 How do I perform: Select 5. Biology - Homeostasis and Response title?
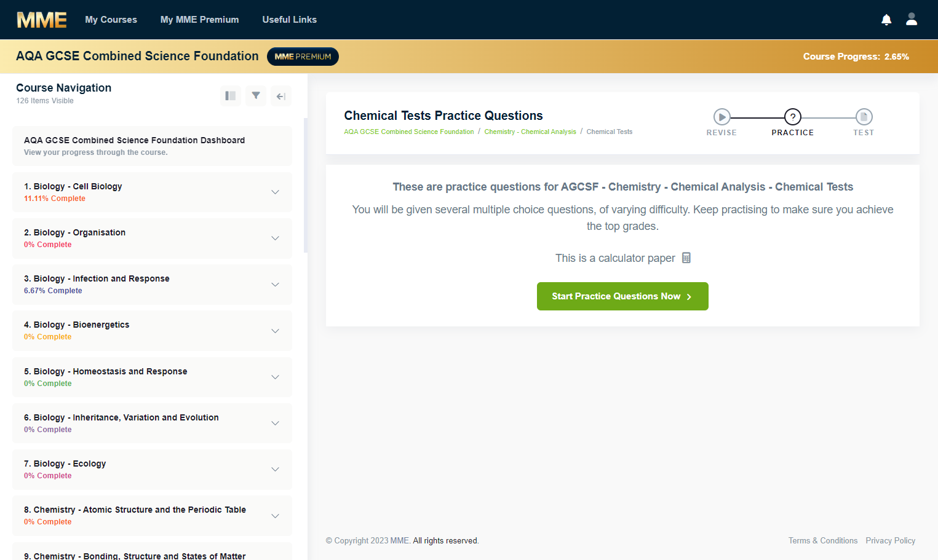coord(106,371)
